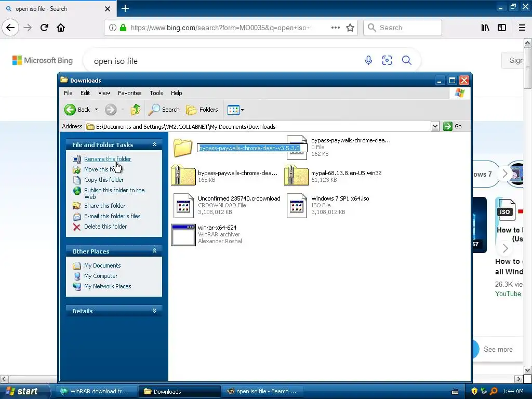
Task: Open the Back history dropdown arrow
Action: [x=96, y=110]
